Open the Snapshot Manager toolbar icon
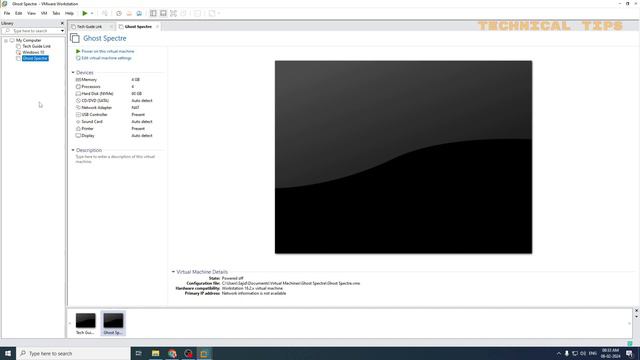 tap(139, 13)
